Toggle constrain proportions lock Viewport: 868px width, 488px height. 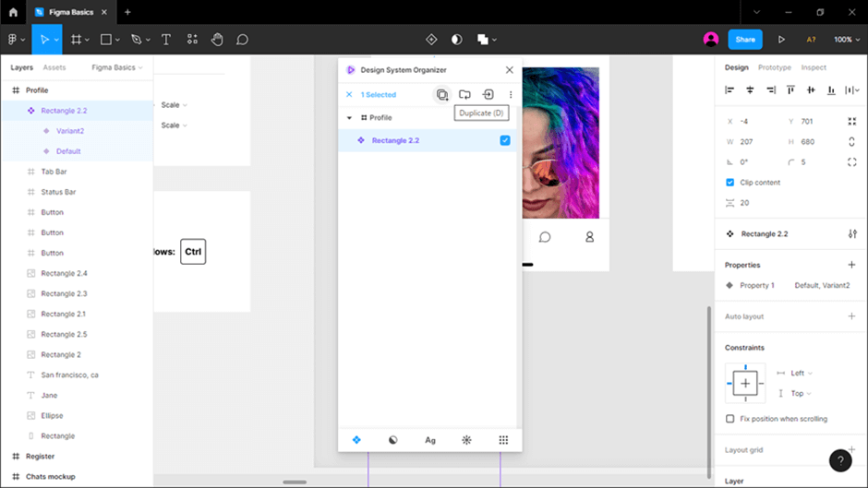click(x=851, y=142)
